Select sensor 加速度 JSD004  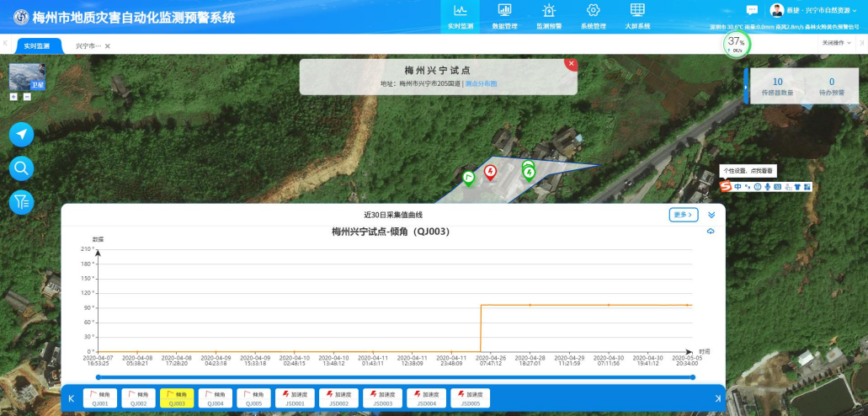pos(426,398)
